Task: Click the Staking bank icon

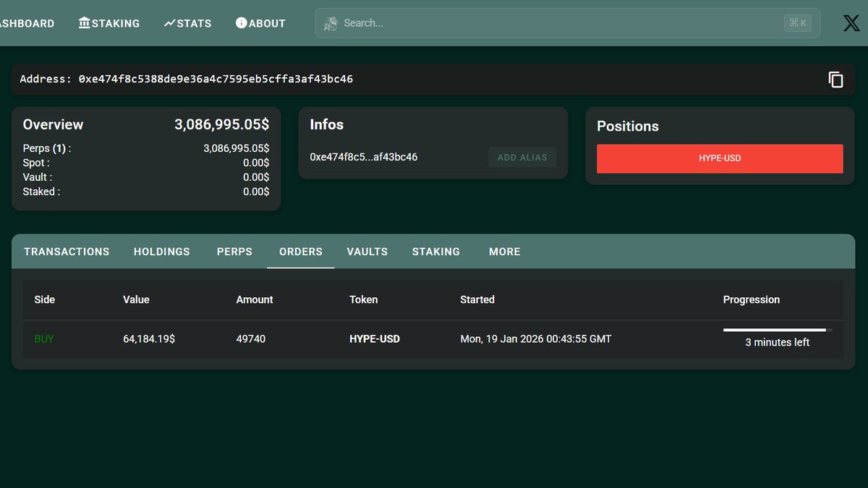Action: click(x=84, y=23)
